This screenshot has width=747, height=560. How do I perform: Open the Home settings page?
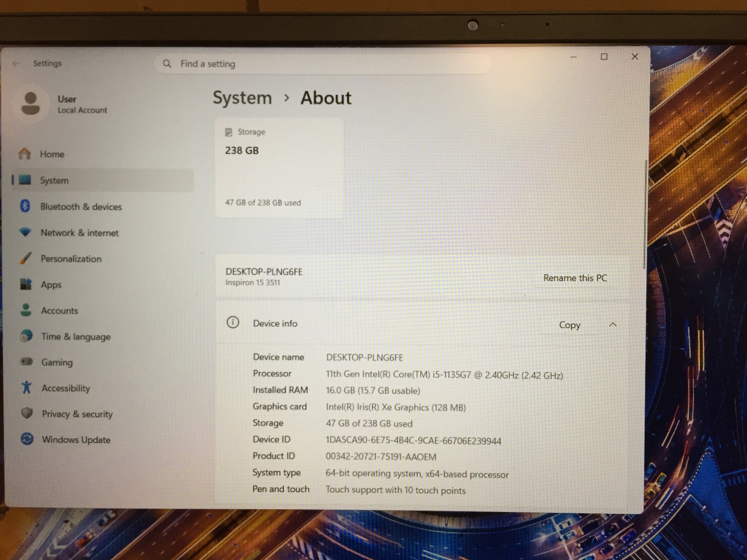tap(103, 154)
